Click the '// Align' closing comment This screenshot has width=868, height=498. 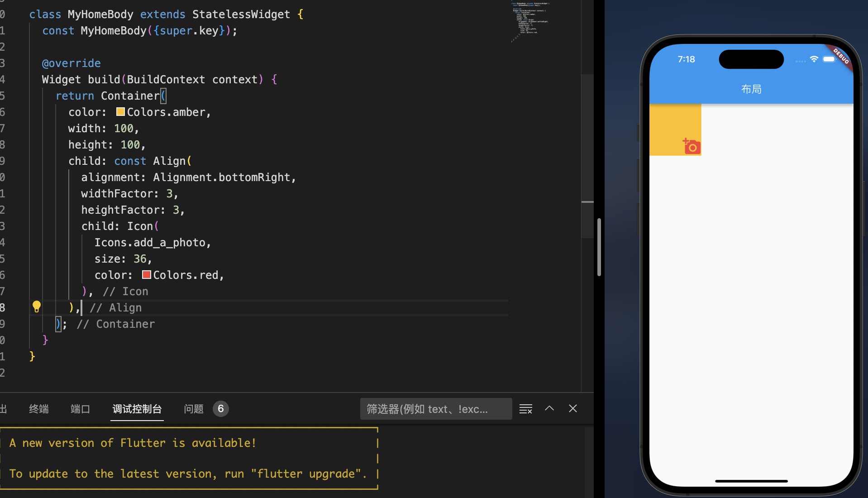click(x=116, y=307)
